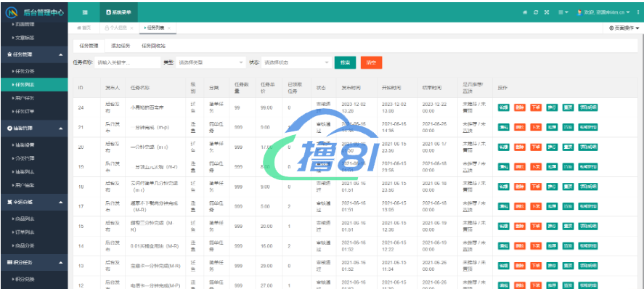This screenshot has width=644, height=289.
Task: Click the 99.00 price cell in row 24
Action: tap(267, 107)
